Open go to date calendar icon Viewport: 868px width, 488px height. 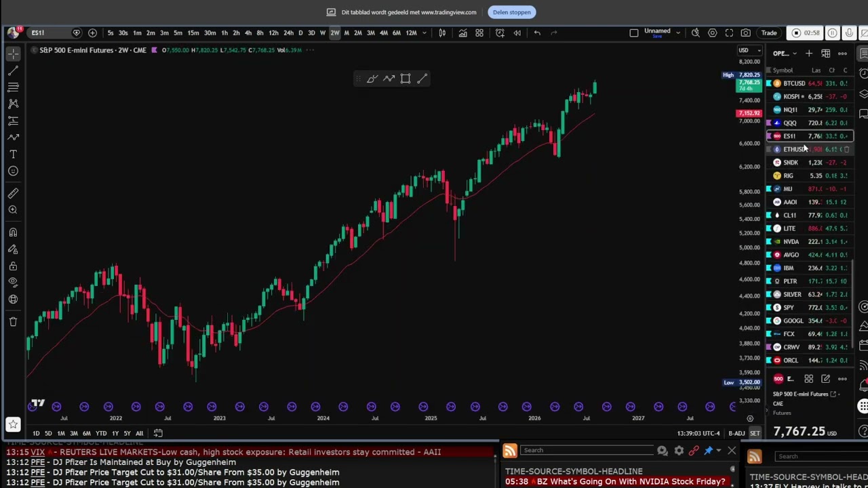point(158,433)
